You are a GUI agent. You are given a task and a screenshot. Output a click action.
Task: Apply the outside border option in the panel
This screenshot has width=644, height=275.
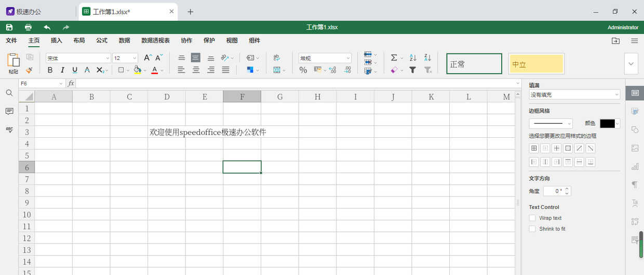(568, 148)
